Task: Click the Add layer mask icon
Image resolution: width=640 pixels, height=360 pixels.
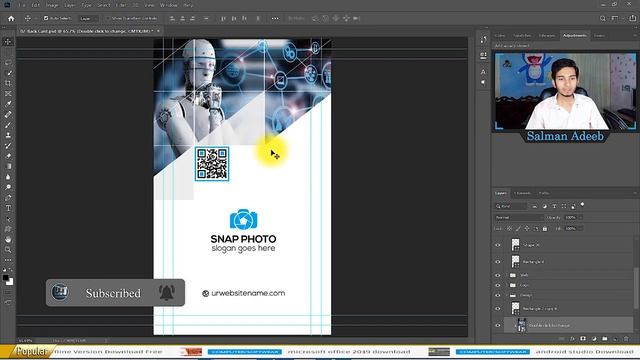Action: click(x=583, y=339)
